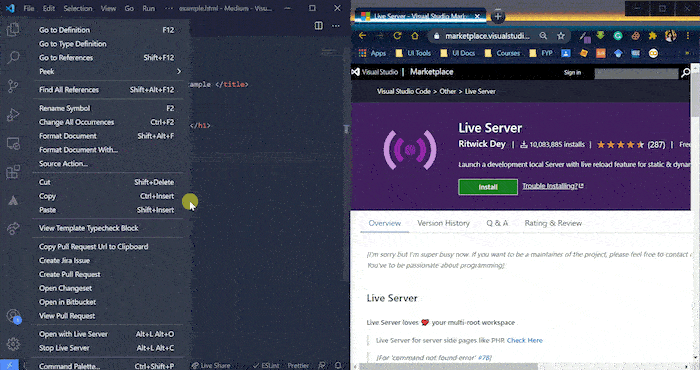Image resolution: width=700 pixels, height=370 pixels.
Task: Open Accounts icon in VS Code activity bar
Action: (13, 316)
